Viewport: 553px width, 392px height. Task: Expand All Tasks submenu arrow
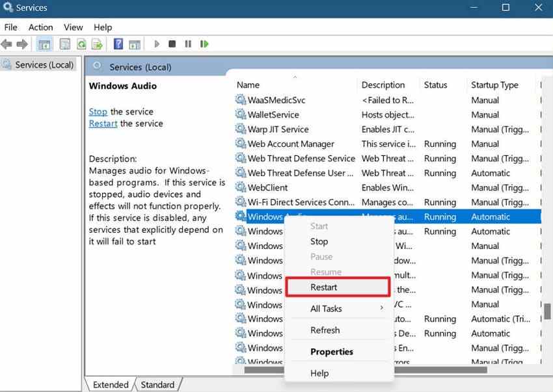[x=382, y=308]
